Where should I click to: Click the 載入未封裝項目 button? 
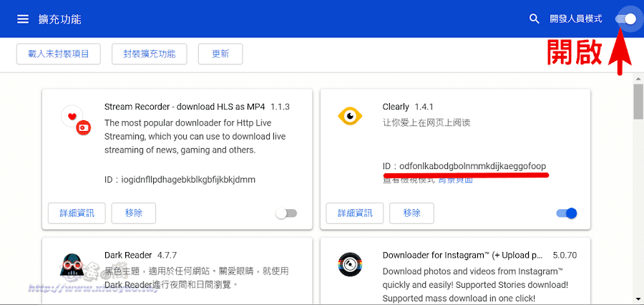(59, 54)
